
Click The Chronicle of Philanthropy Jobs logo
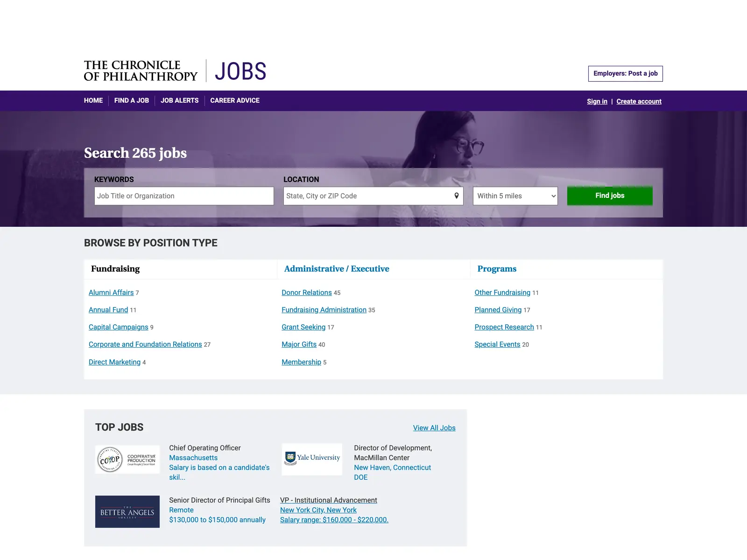(175, 71)
